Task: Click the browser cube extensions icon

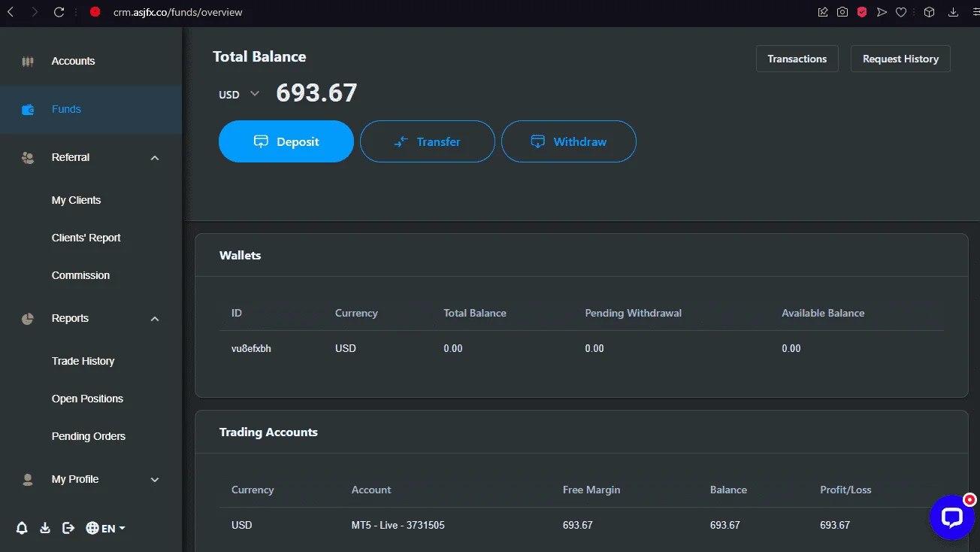Action: pyautogui.click(x=930, y=12)
